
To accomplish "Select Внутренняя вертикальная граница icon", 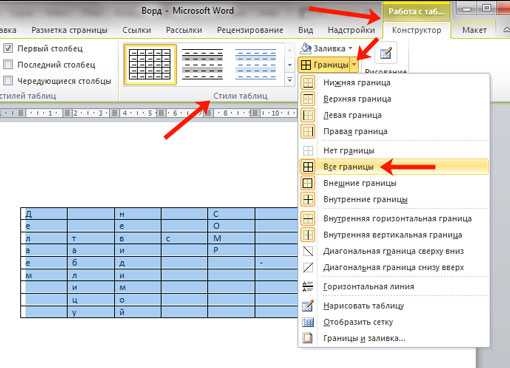I will pyautogui.click(x=308, y=235).
